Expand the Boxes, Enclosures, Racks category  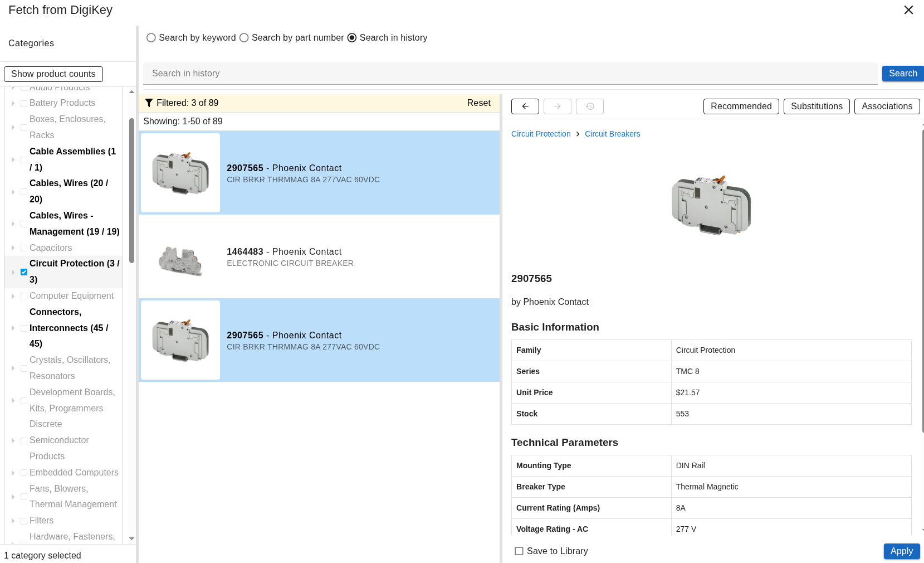click(x=13, y=128)
